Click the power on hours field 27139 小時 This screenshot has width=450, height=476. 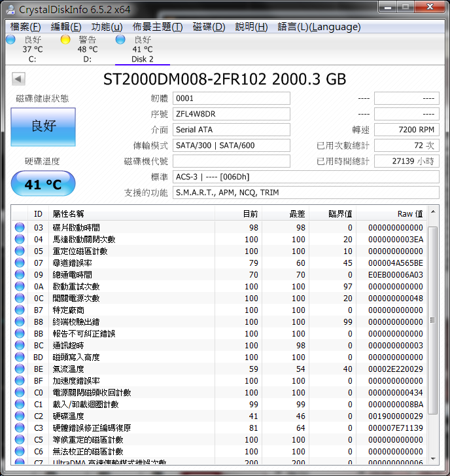[x=407, y=161]
